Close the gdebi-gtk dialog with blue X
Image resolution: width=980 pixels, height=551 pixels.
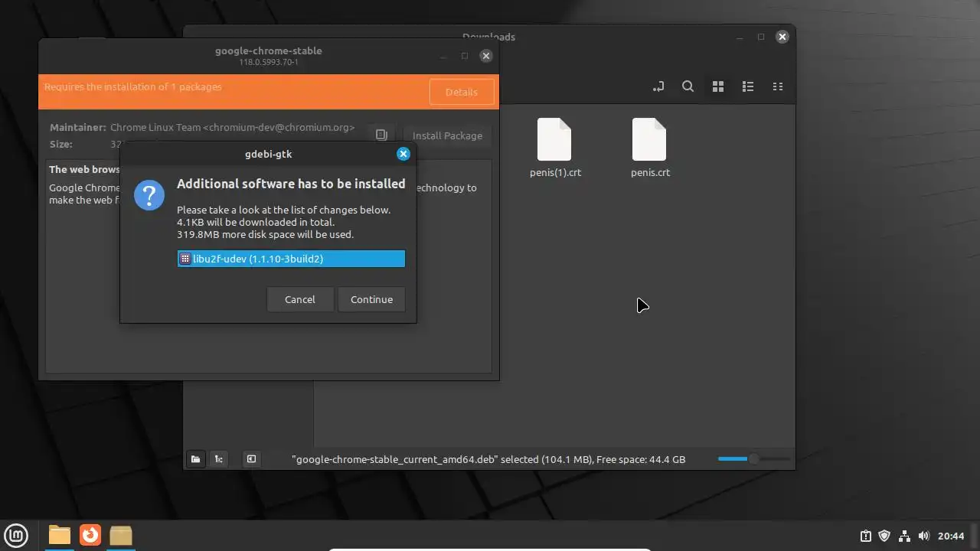point(403,154)
